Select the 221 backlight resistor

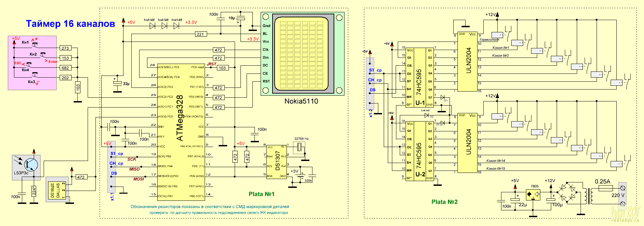tap(200, 34)
